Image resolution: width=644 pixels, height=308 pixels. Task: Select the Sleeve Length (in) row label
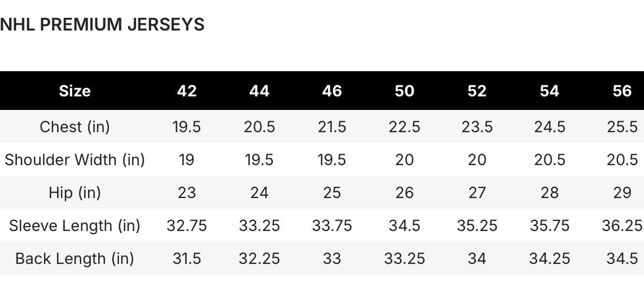point(75,226)
